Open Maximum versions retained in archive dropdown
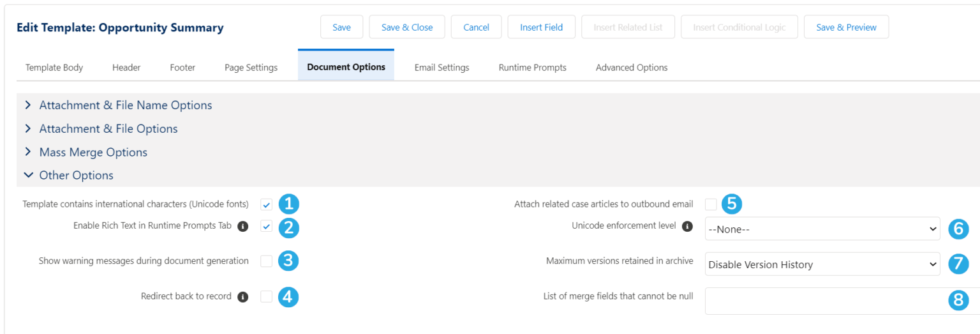Screen dimensions: 980x334 tap(822, 264)
